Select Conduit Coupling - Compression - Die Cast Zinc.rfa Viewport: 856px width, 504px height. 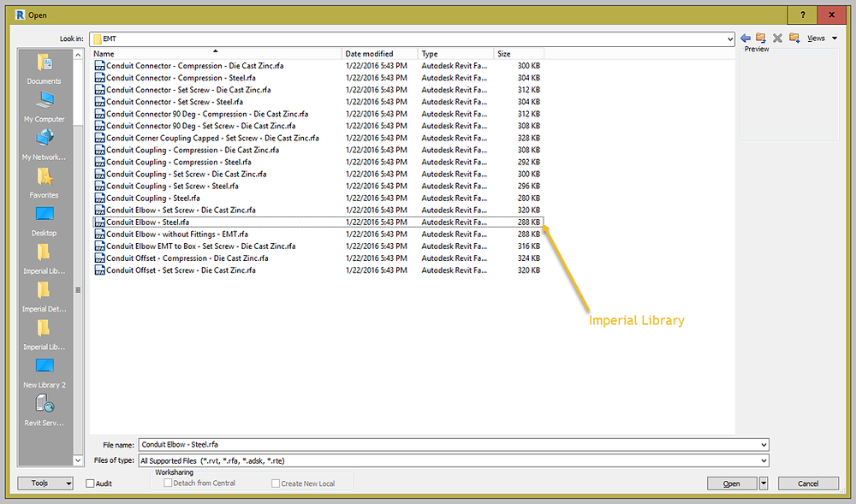pyautogui.click(x=192, y=150)
